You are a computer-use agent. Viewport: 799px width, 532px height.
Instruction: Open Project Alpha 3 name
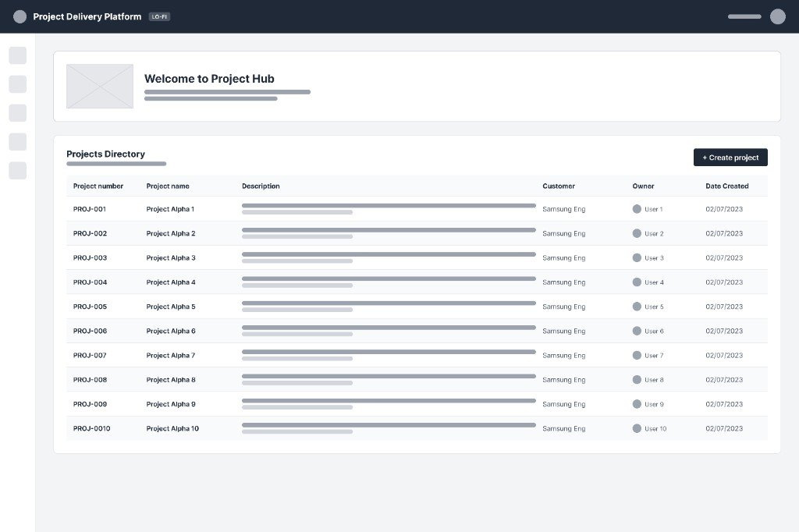pyautogui.click(x=171, y=258)
